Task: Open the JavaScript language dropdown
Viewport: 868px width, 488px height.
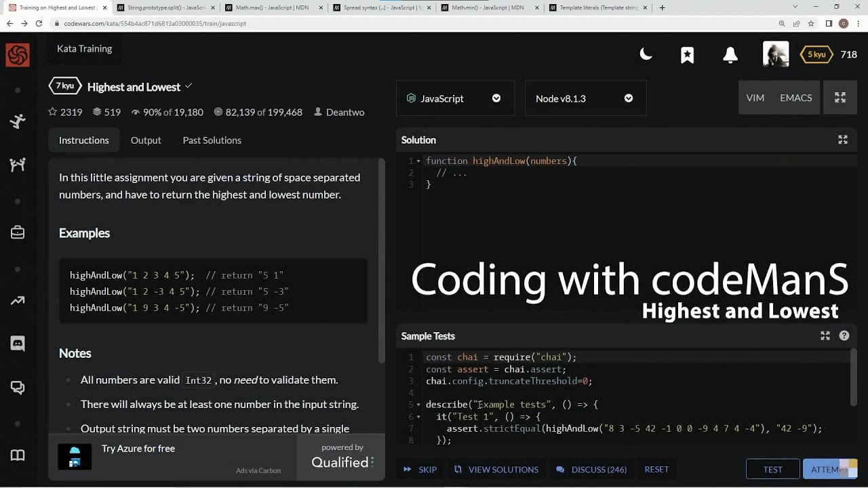Action: tap(455, 98)
